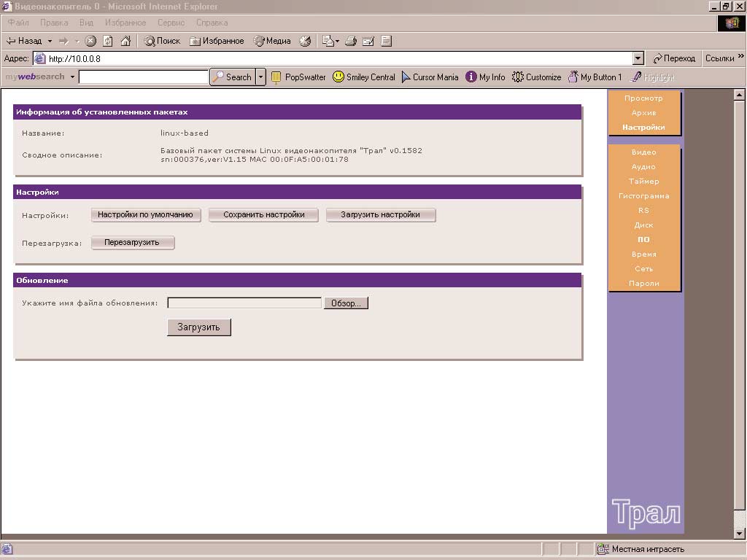The height and width of the screenshot is (560, 747).
Task: Click the PopSwatter toolbar button
Action: pyautogui.click(x=298, y=77)
